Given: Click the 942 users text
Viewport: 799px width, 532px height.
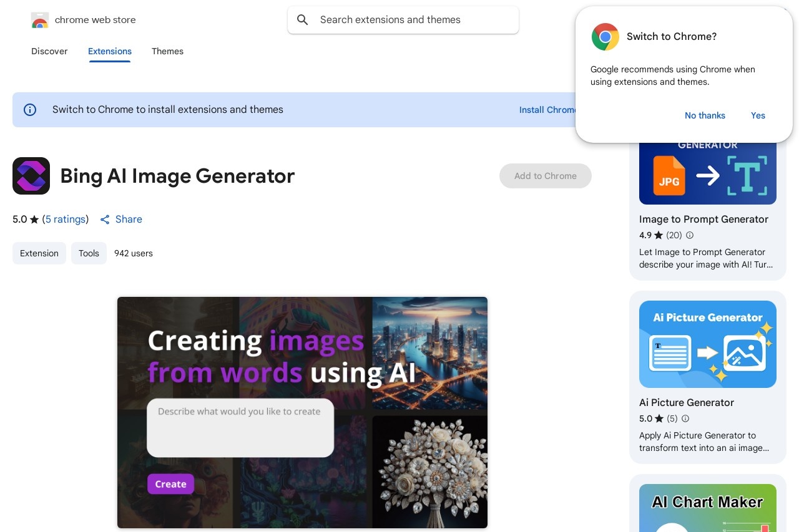Looking at the screenshot, I should [x=134, y=253].
